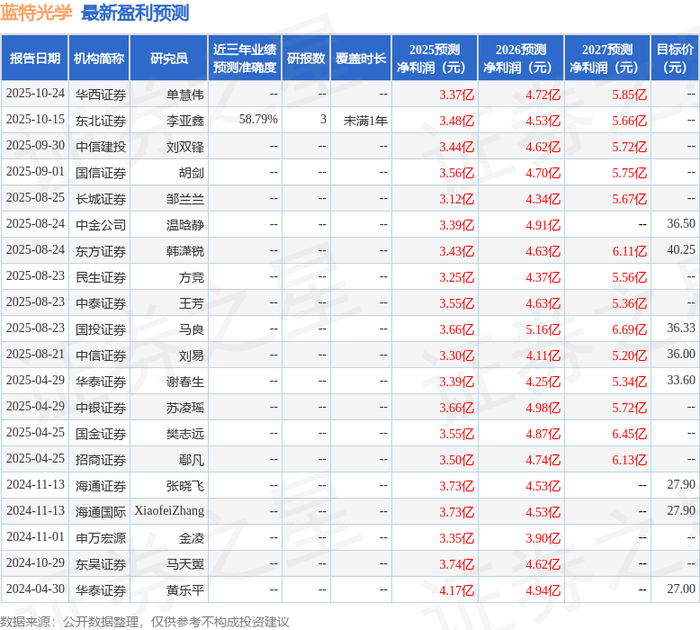Click the 报告日期 column header

[35, 58]
